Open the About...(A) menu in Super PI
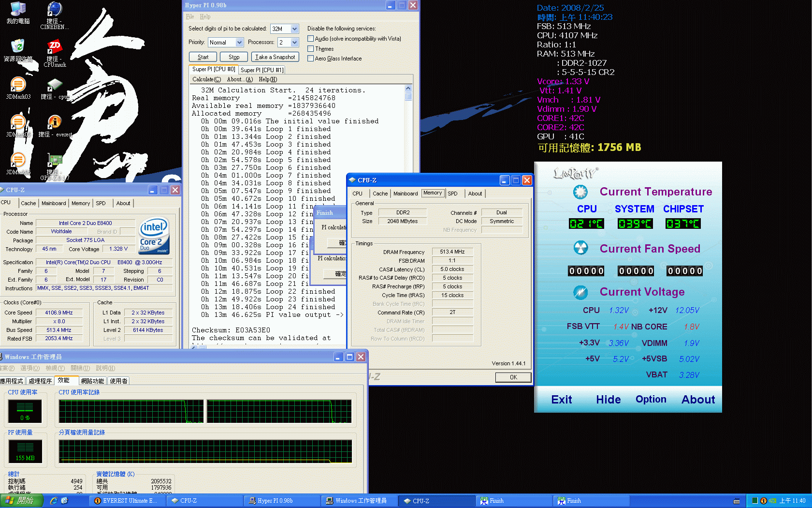 pyautogui.click(x=240, y=79)
